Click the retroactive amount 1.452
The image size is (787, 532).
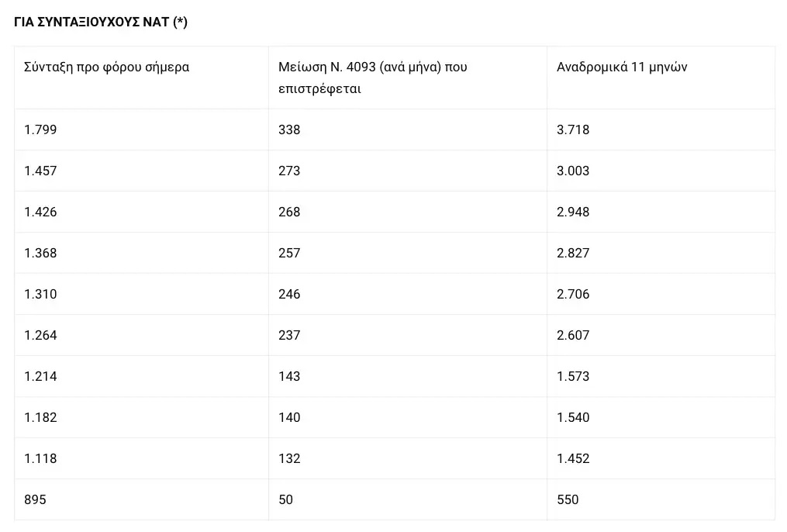coord(573,458)
